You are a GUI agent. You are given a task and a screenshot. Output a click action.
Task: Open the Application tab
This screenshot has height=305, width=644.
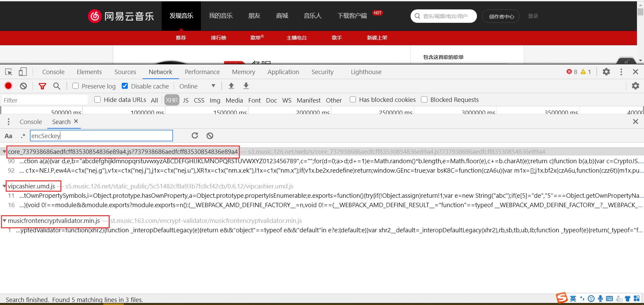(x=283, y=72)
